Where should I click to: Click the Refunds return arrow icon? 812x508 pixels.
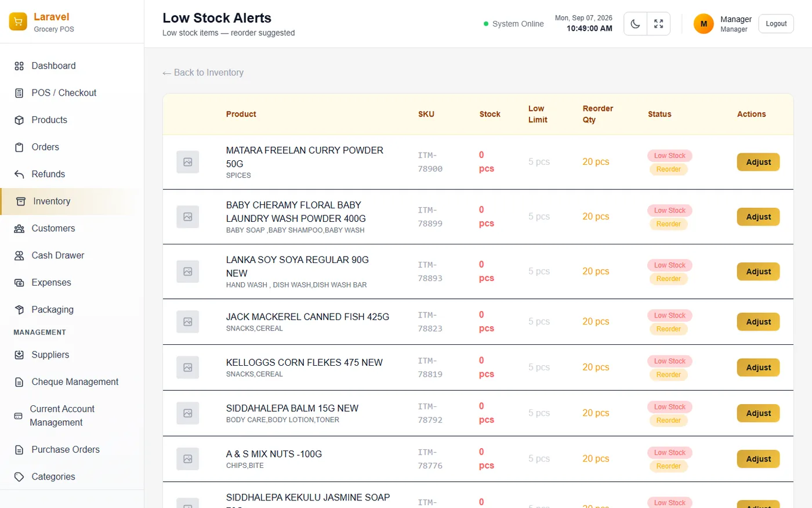coord(19,174)
